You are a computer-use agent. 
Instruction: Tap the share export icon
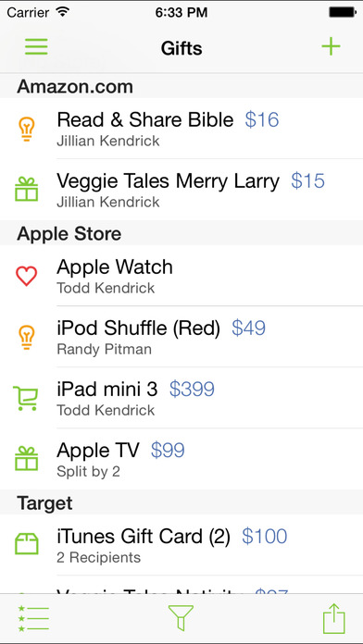pyautogui.click(x=333, y=618)
